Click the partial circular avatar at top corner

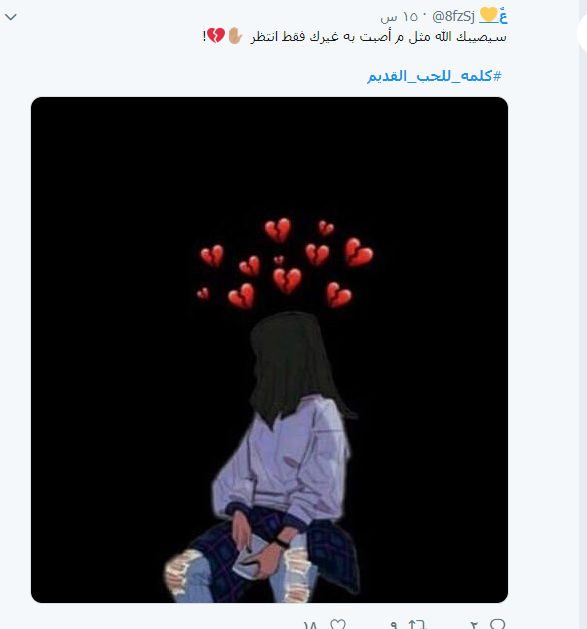583,33
